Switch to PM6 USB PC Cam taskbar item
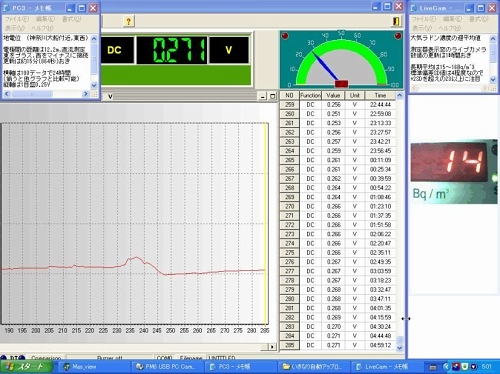The height and width of the screenshot is (374, 500). pyautogui.click(x=166, y=367)
